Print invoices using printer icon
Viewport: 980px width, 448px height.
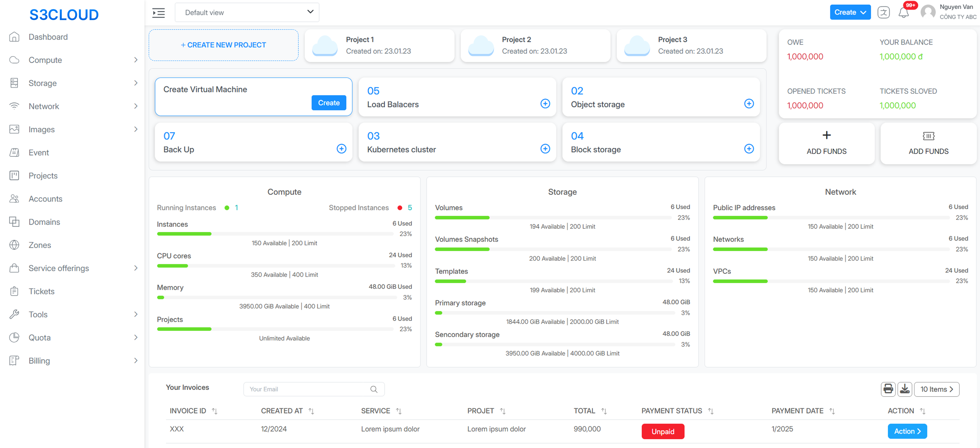click(x=888, y=389)
